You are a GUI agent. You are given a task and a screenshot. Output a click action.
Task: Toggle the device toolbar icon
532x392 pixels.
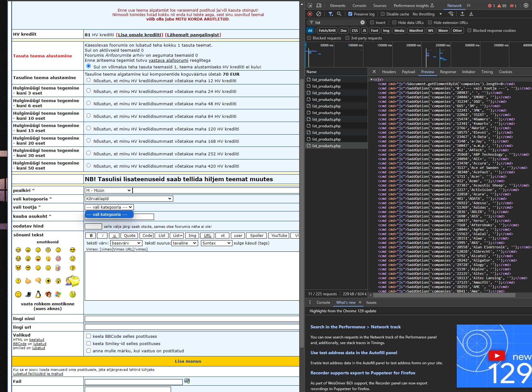coord(319,5)
